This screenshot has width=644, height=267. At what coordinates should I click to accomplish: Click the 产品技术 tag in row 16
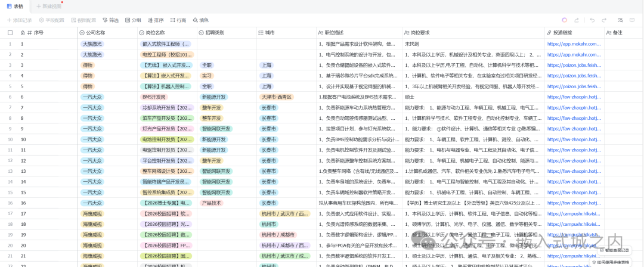tap(212, 203)
